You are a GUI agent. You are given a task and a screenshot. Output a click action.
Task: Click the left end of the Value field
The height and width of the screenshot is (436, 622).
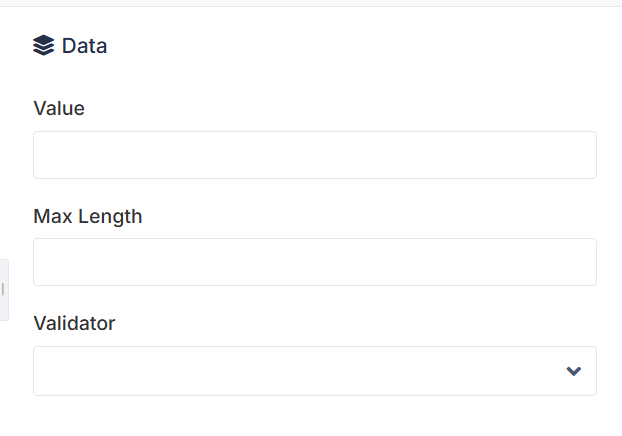44,155
